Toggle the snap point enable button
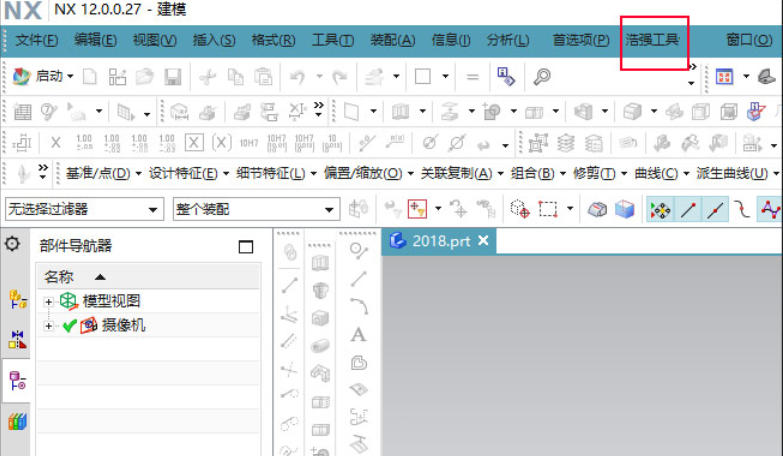The width and height of the screenshot is (783, 456). pos(661,210)
